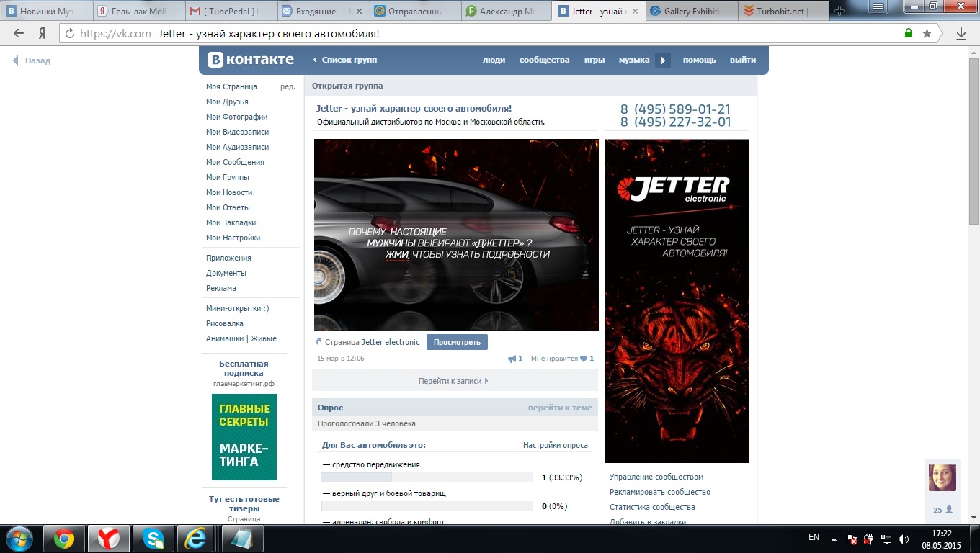
Task: Open 'Статистика сообщества' link
Action: click(x=652, y=507)
